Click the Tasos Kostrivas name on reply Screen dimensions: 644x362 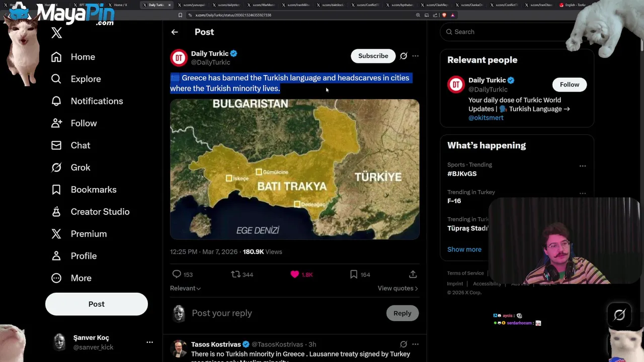216,344
